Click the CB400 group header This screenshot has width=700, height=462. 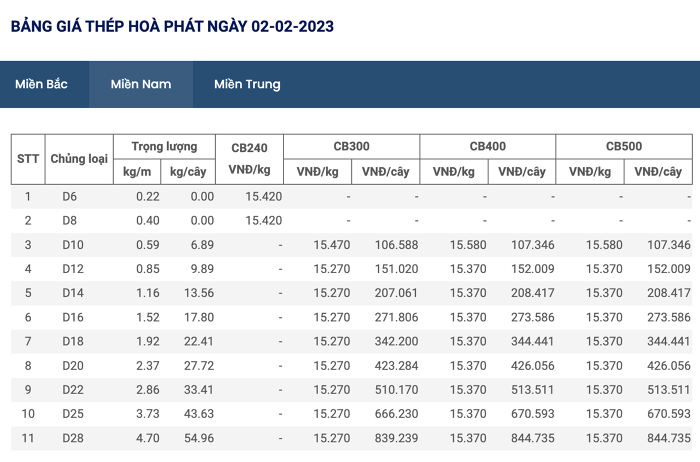tap(488, 146)
